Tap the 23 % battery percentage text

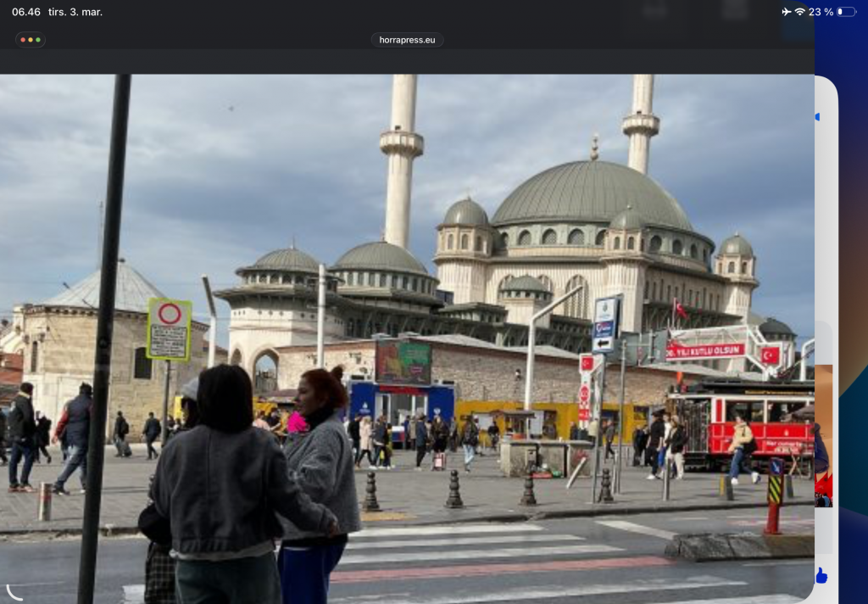821,12
